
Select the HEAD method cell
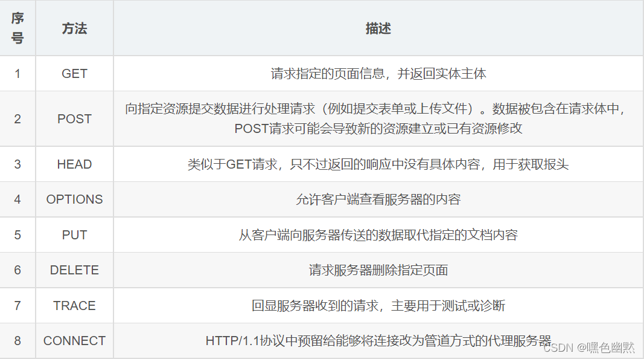point(74,164)
